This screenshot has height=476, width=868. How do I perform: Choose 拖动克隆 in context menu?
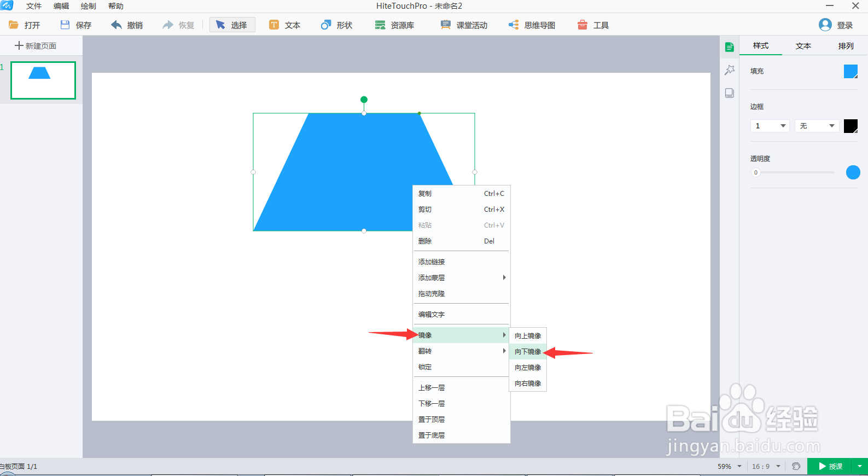pos(461,293)
